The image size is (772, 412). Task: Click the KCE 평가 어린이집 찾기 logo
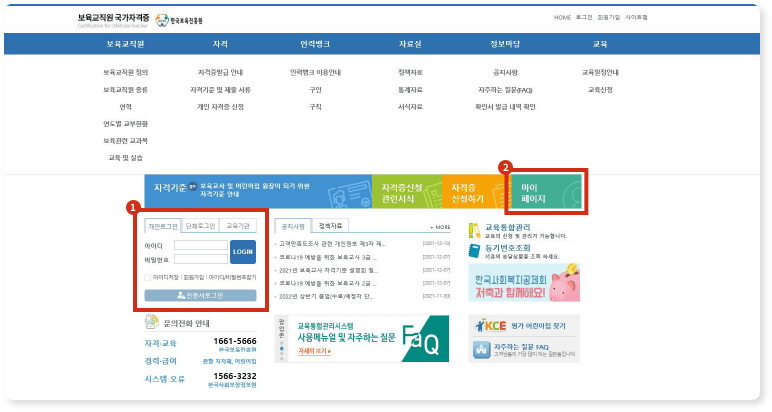pos(490,325)
